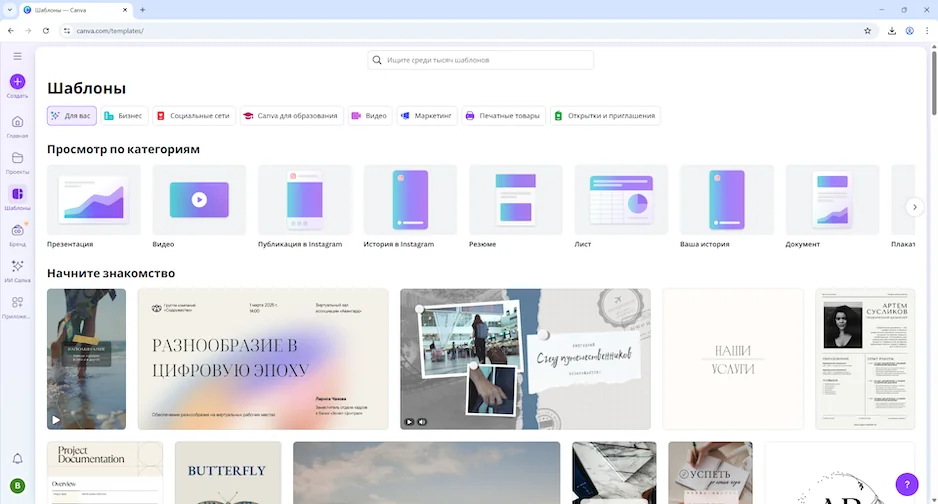
Task: Select the Печатные товары filter chip
Action: tap(503, 115)
